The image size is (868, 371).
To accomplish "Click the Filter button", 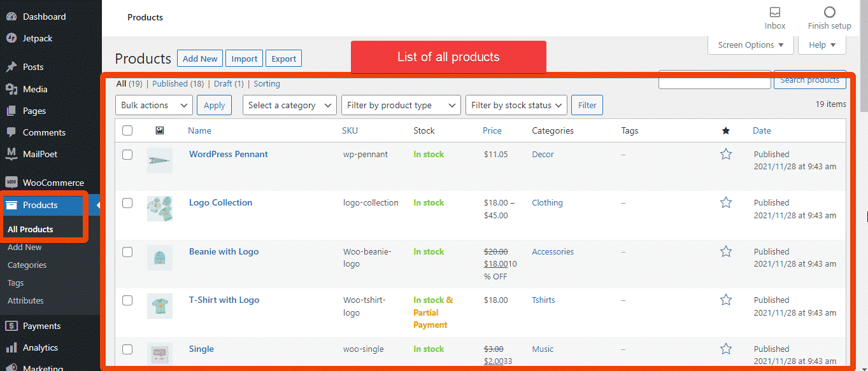I will 587,105.
